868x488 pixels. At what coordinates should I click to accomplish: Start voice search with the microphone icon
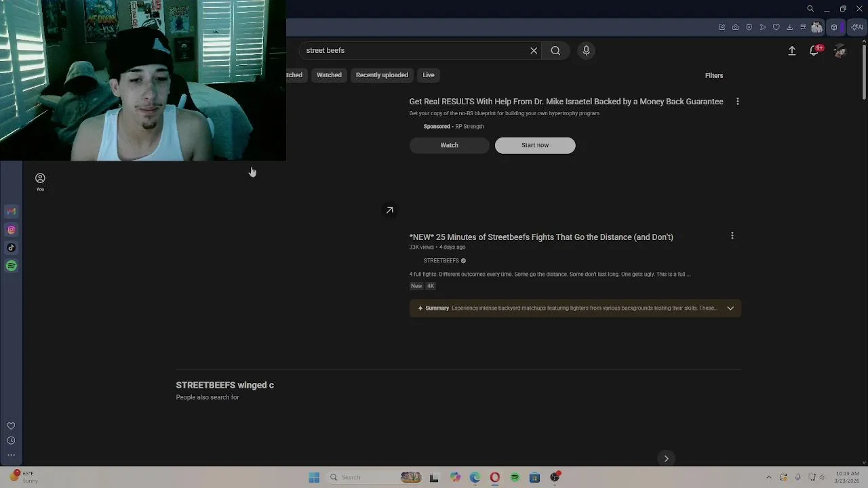(x=587, y=50)
